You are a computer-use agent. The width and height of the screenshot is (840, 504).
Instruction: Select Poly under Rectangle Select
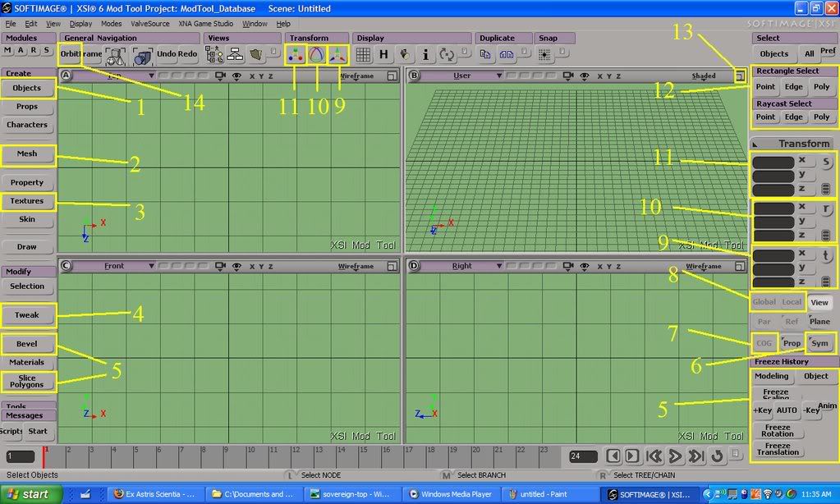tap(821, 87)
